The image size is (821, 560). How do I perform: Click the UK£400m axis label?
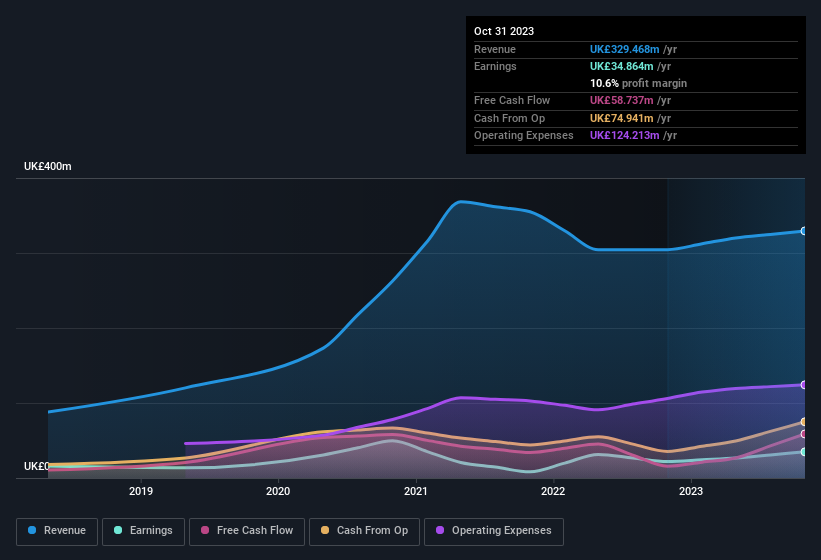click(x=48, y=166)
